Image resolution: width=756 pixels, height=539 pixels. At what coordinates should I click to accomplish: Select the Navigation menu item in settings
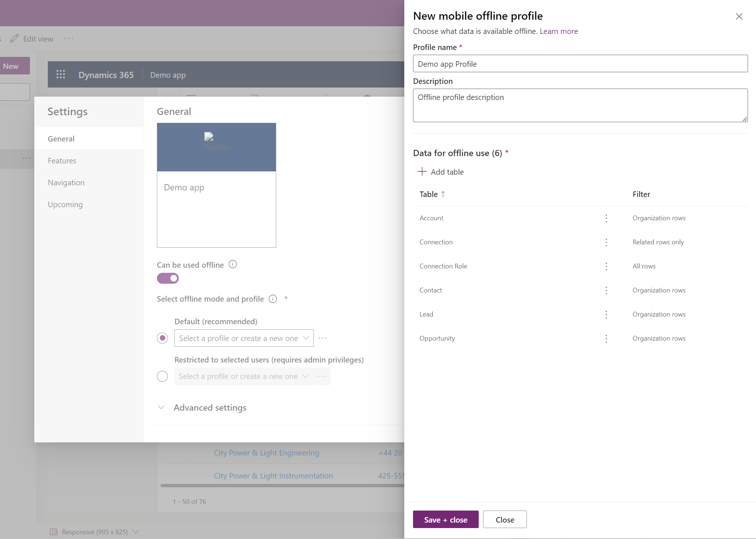pos(66,182)
